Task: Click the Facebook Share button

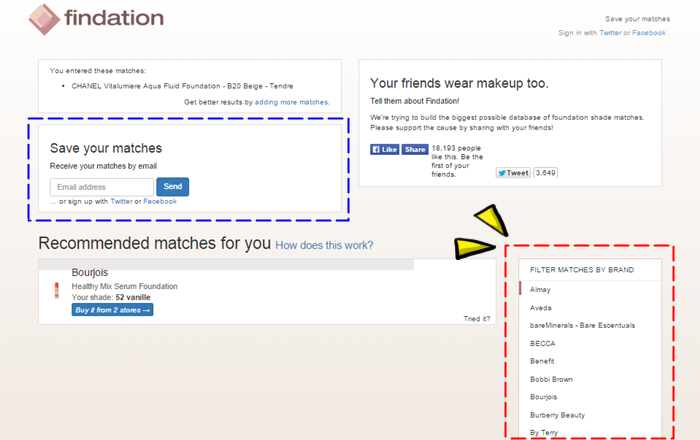Action: coord(415,149)
